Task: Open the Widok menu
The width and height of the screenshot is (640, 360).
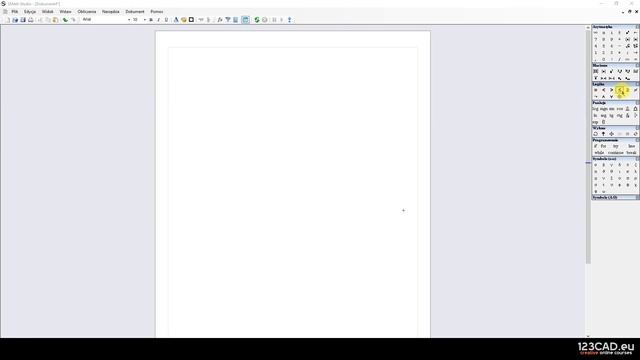Action: (x=48, y=12)
